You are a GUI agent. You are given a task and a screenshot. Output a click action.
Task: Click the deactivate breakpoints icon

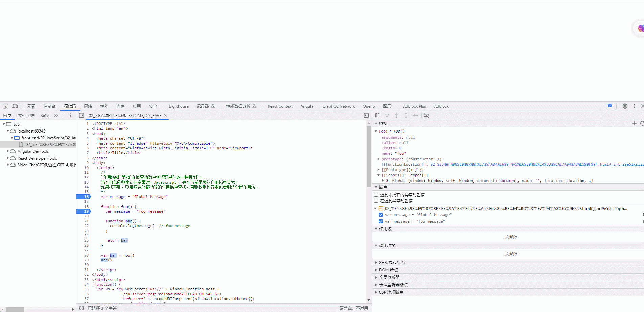click(426, 115)
